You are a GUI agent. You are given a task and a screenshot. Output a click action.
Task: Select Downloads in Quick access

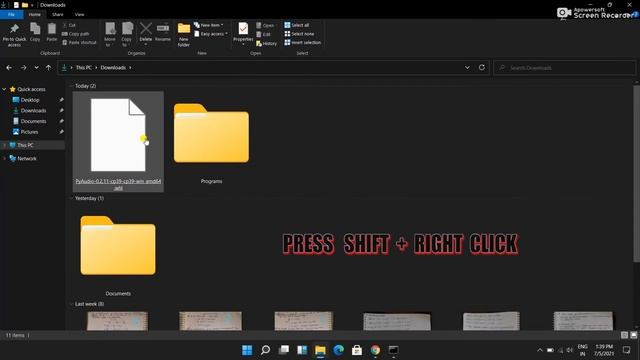tap(33, 110)
